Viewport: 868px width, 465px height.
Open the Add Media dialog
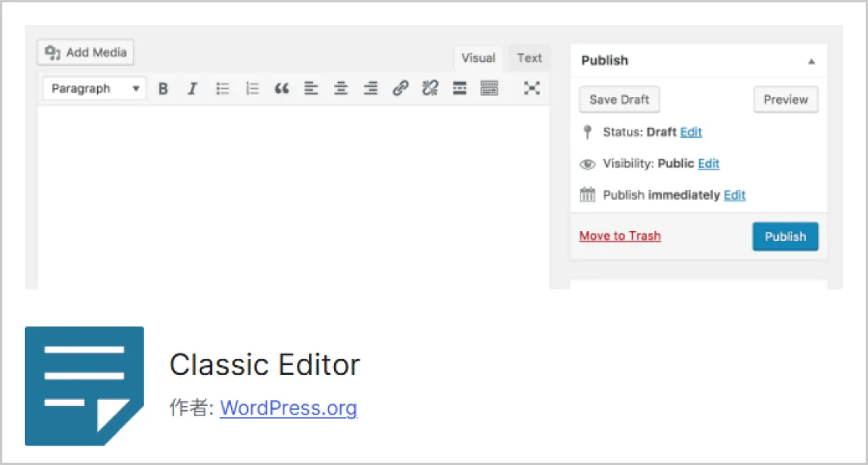pos(85,53)
